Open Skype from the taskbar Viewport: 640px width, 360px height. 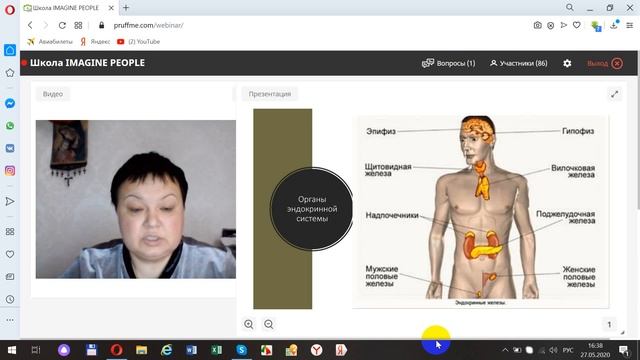click(241, 350)
